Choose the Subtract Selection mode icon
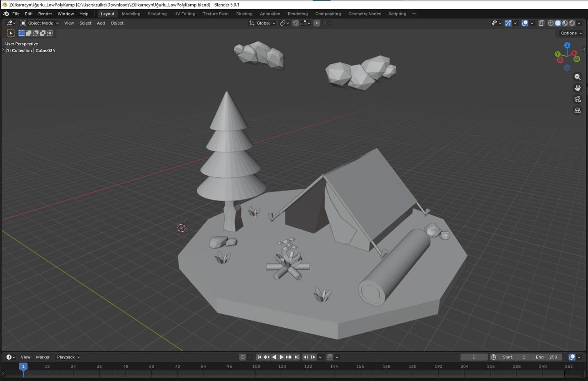Viewport: 588px width, 381px height. 36,33
